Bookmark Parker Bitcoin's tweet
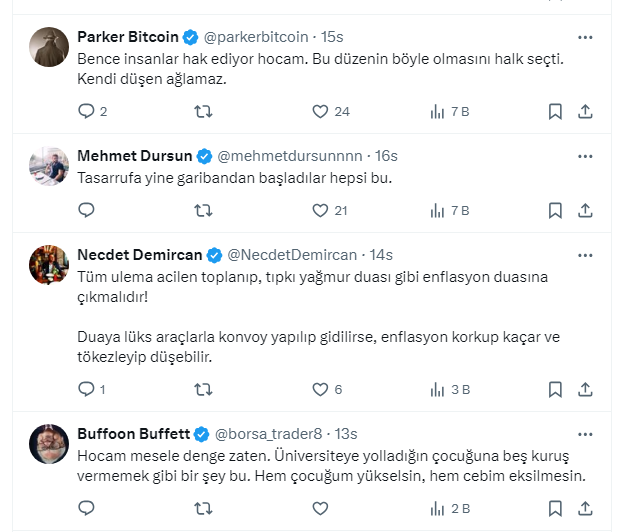The image size is (625, 532). pyautogui.click(x=555, y=111)
